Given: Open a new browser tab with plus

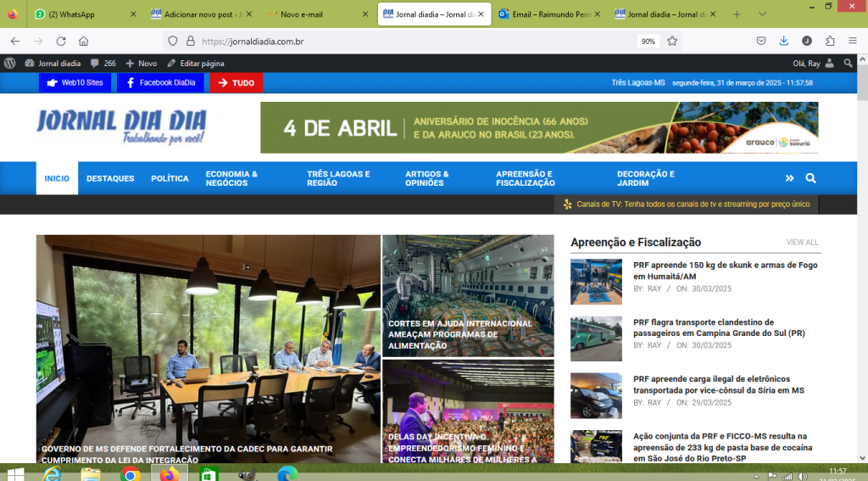Looking at the screenshot, I should pyautogui.click(x=737, y=14).
